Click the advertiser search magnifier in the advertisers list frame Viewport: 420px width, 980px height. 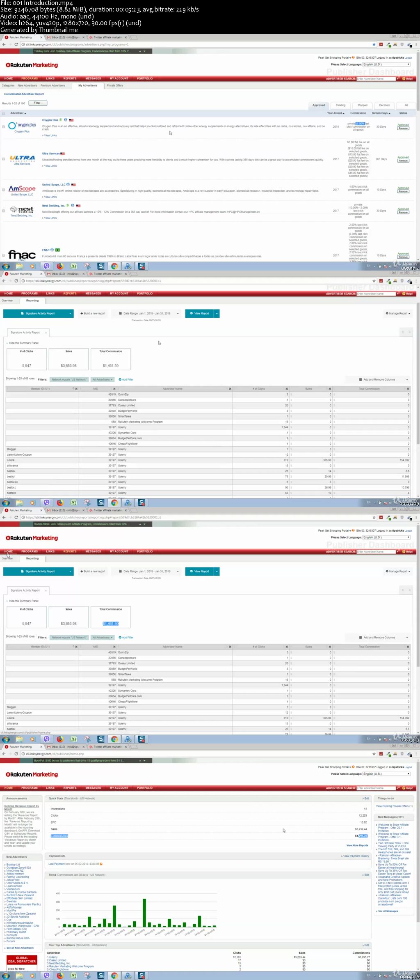coord(398,78)
